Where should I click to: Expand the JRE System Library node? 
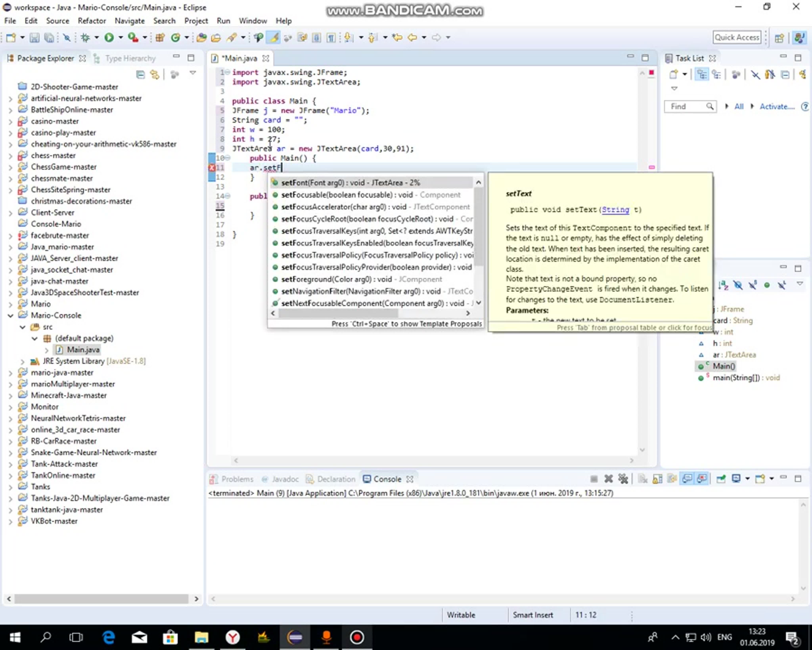[x=23, y=361]
